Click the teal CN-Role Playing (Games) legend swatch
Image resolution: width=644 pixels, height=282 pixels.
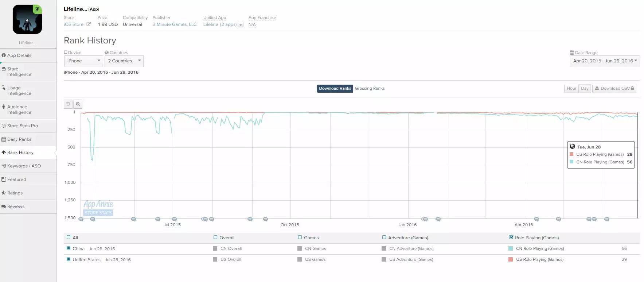click(x=511, y=248)
